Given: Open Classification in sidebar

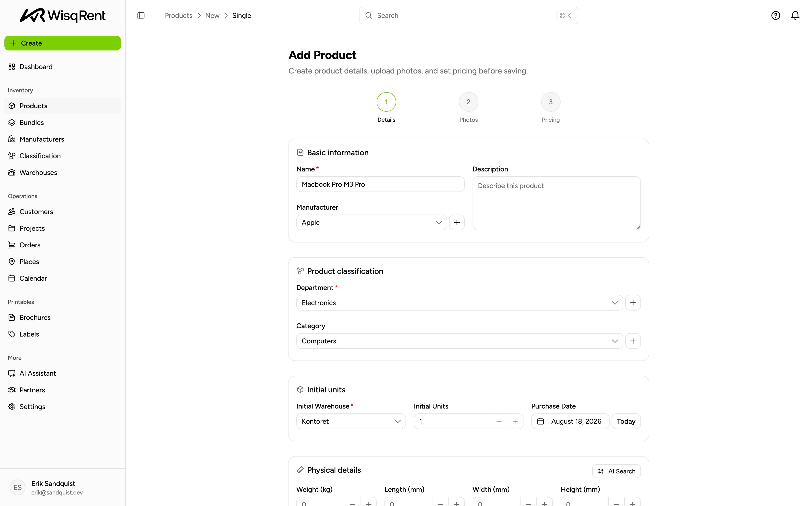Looking at the screenshot, I should (62, 156).
